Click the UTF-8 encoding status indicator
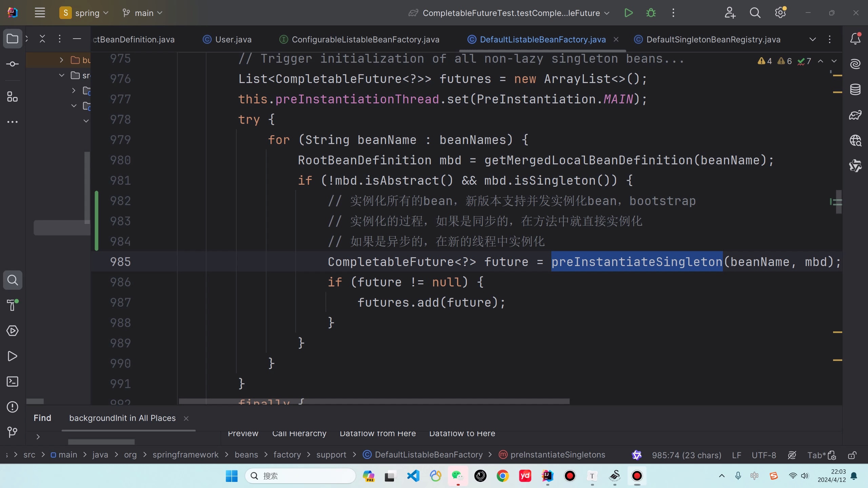Viewport: 868px width, 488px height. coord(764,455)
